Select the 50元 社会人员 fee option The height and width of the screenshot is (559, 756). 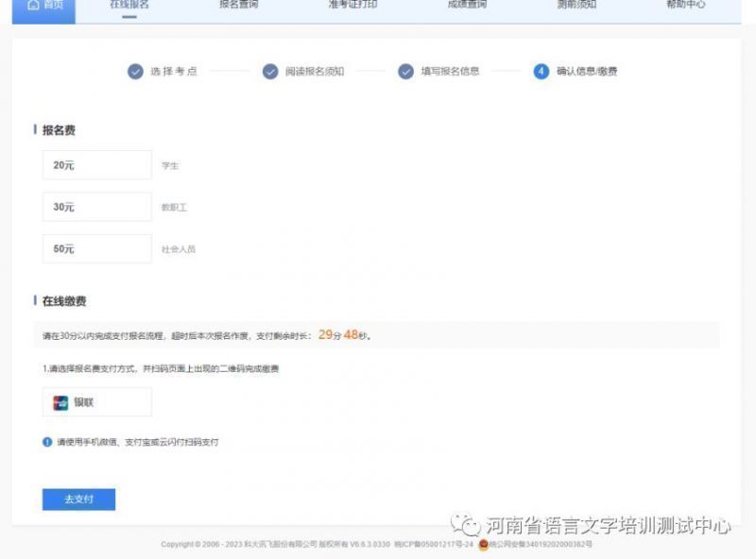(96, 247)
